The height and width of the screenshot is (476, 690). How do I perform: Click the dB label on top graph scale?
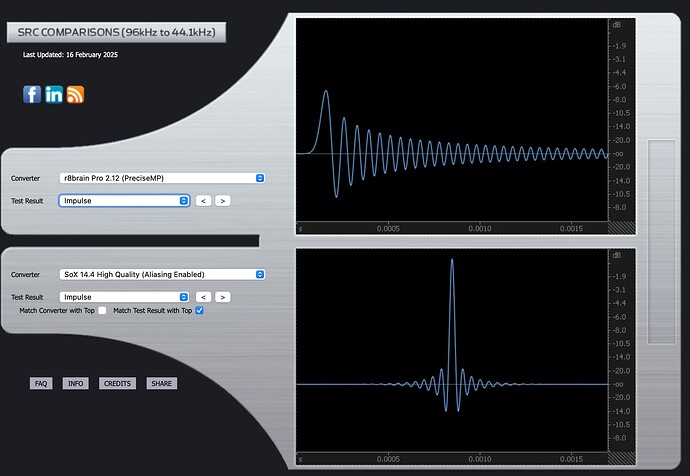click(x=617, y=25)
